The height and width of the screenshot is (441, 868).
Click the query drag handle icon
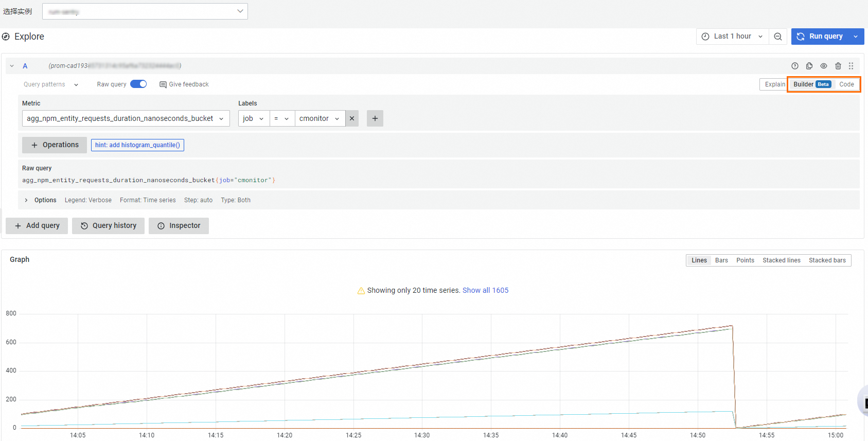(851, 66)
